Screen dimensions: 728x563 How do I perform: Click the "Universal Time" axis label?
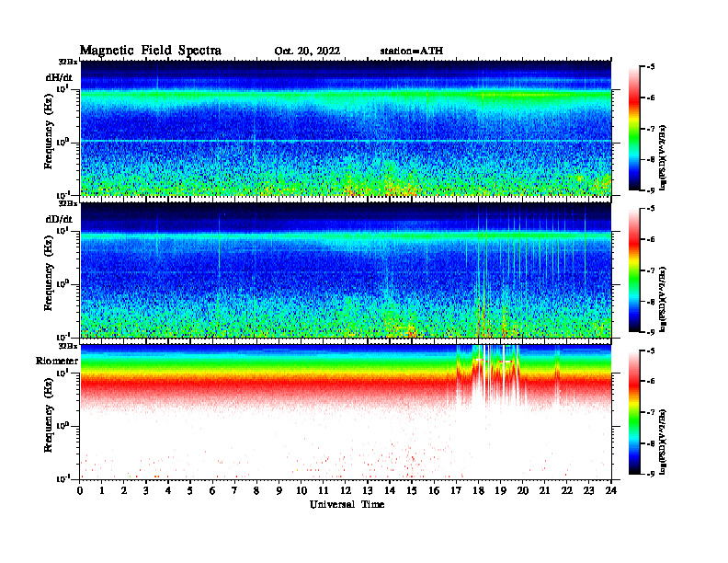click(347, 504)
